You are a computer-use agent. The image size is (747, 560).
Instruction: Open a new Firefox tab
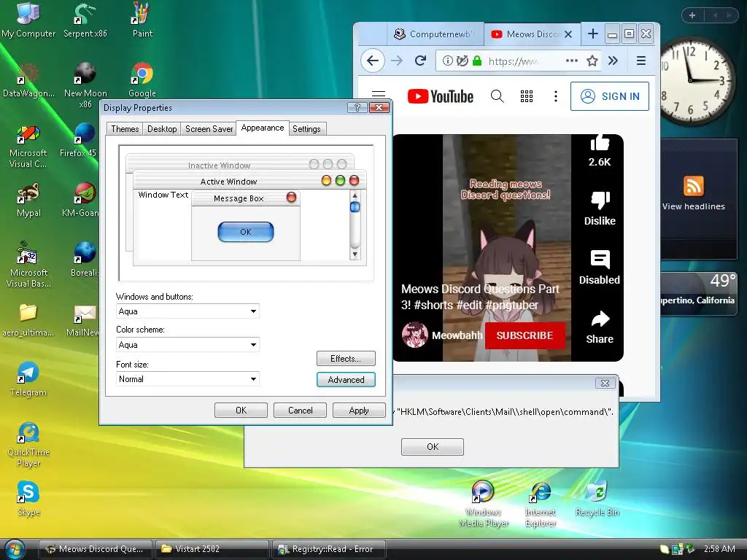click(x=592, y=34)
